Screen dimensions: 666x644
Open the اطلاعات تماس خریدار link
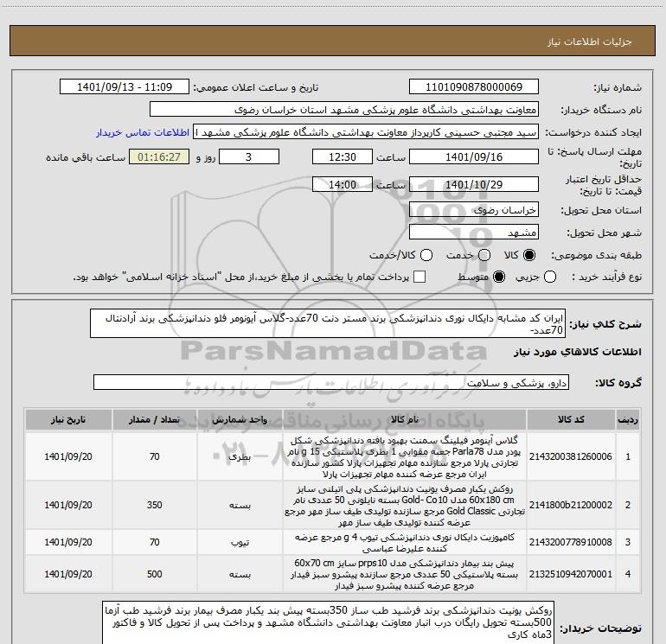tap(143, 132)
